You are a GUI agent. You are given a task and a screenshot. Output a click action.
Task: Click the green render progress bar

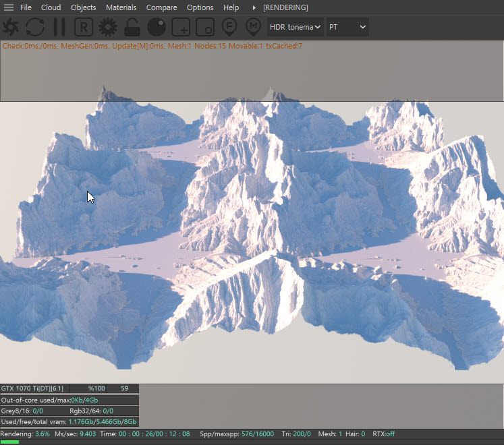pos(9,442)
